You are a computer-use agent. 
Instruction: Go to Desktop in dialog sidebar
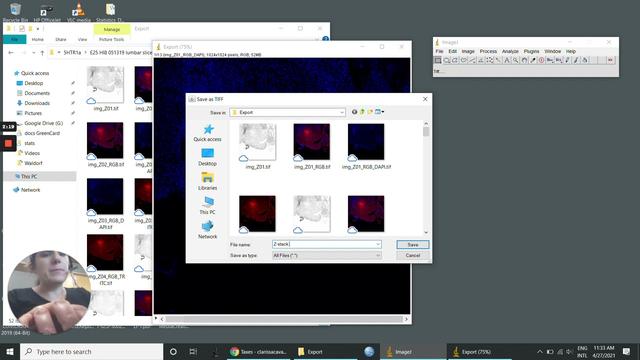[x=207, y=157]
